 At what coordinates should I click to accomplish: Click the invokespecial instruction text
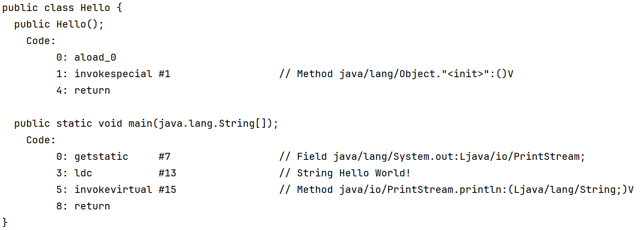coord(113,74)
